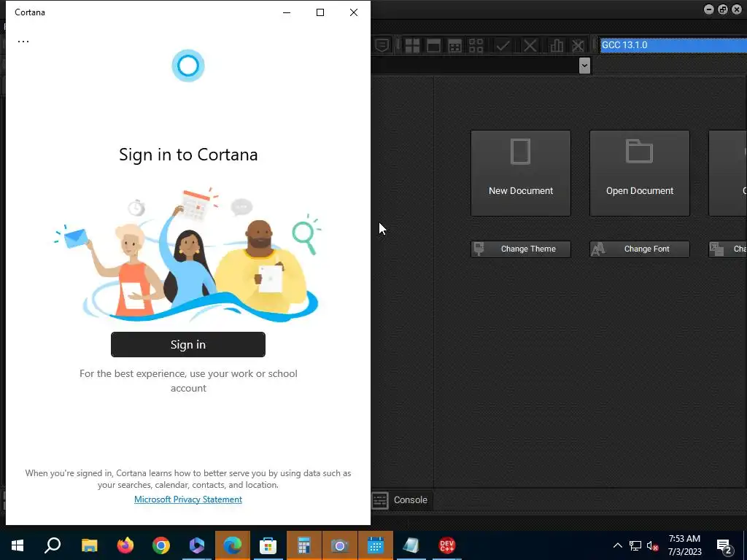Click the 7:53 AM clock in taskbar
Screen dimensions: 747x560
pyautogui.click(x=684, y=539)
